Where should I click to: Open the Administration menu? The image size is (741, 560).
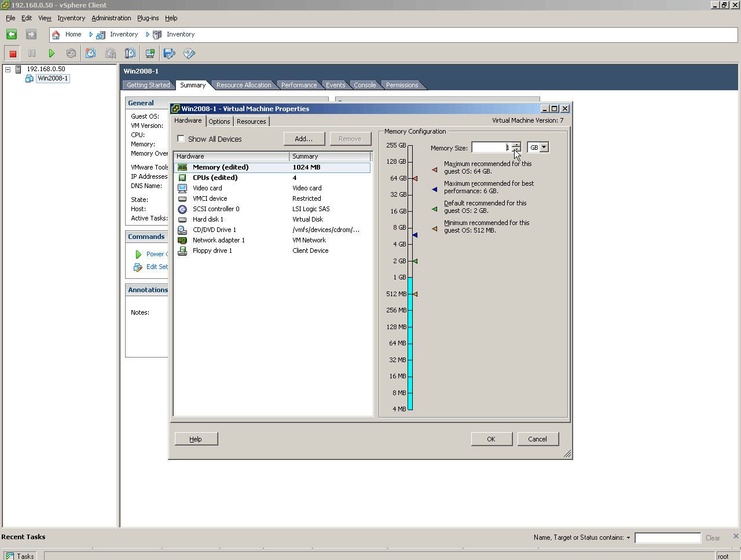111,18
